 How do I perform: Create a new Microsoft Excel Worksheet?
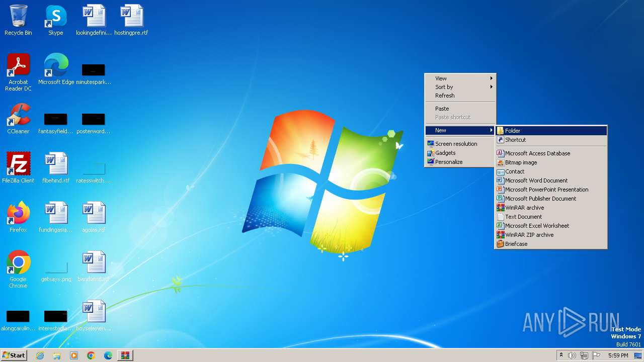click(x=551, y=226)
